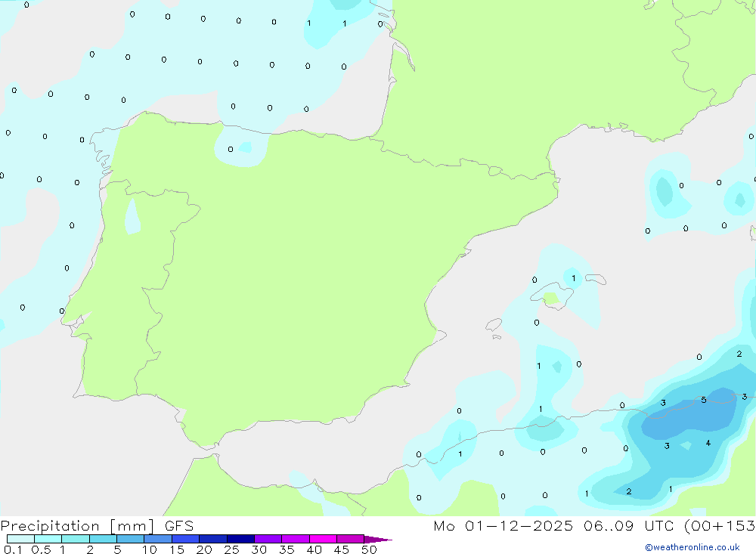Select the 45–50 mm legend color swatch
The height and width of the screenshot is (554, 756).
(x=351, y=539)
